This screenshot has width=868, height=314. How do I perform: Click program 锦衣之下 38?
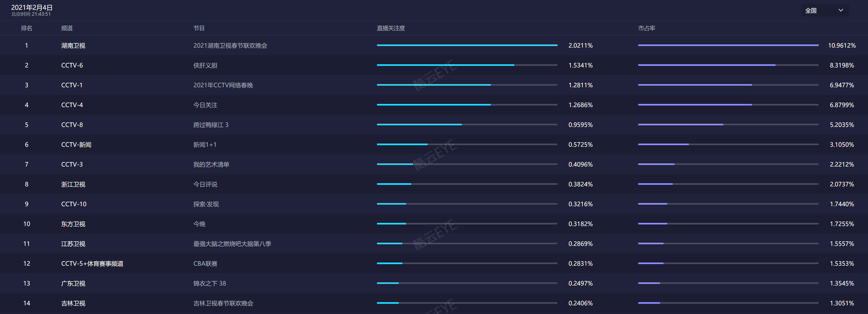pyautogui.click(x=209, y=284)
